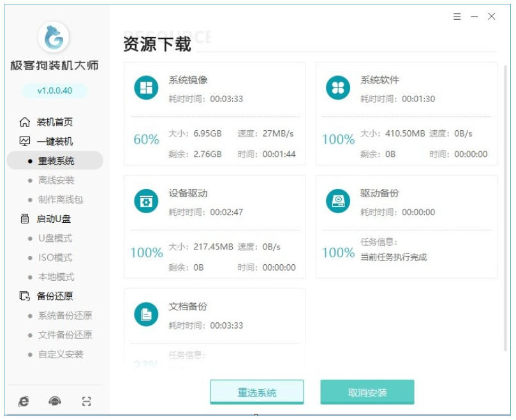Open 重装系统 sidebar item
The image size is (516, 420).
(x=55, y=161)
